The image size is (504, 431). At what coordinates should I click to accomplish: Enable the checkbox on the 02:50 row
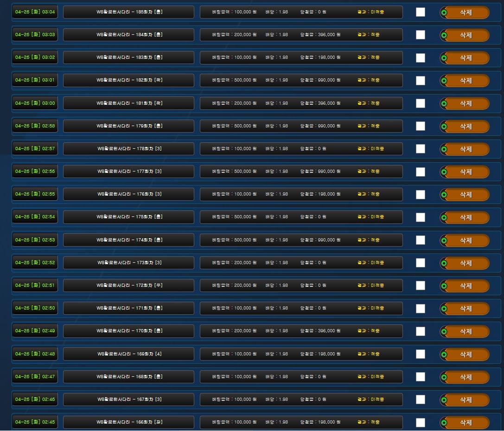[421, 309]
